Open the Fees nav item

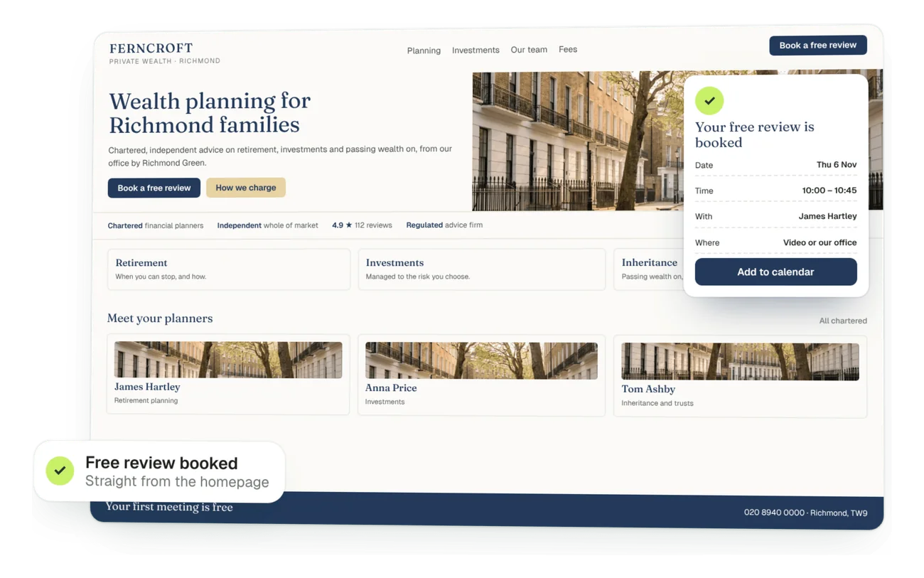tap(568, 50)
